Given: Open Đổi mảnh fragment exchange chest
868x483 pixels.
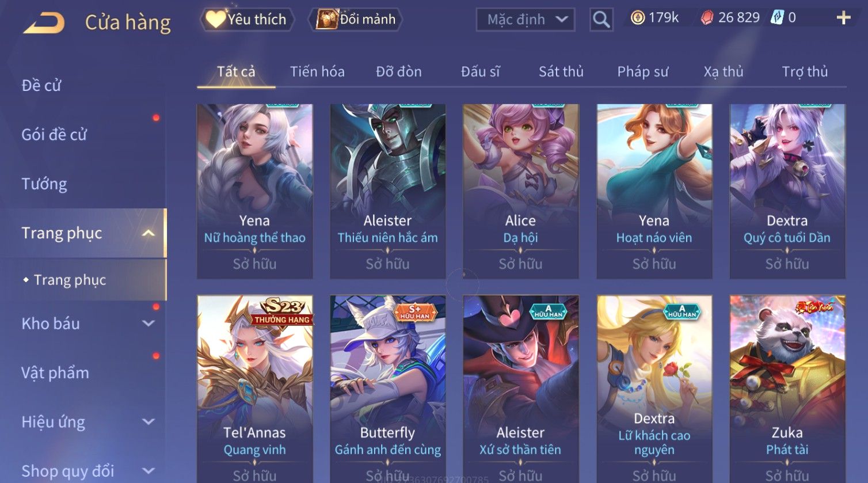Looking at the screenshot, I should tap(355, 20).
